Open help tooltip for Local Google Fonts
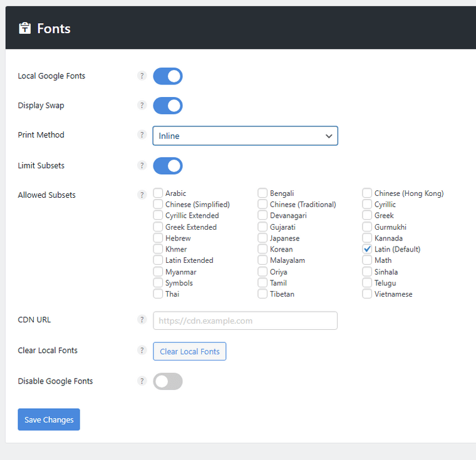476x460 pixels. [142, 76]
